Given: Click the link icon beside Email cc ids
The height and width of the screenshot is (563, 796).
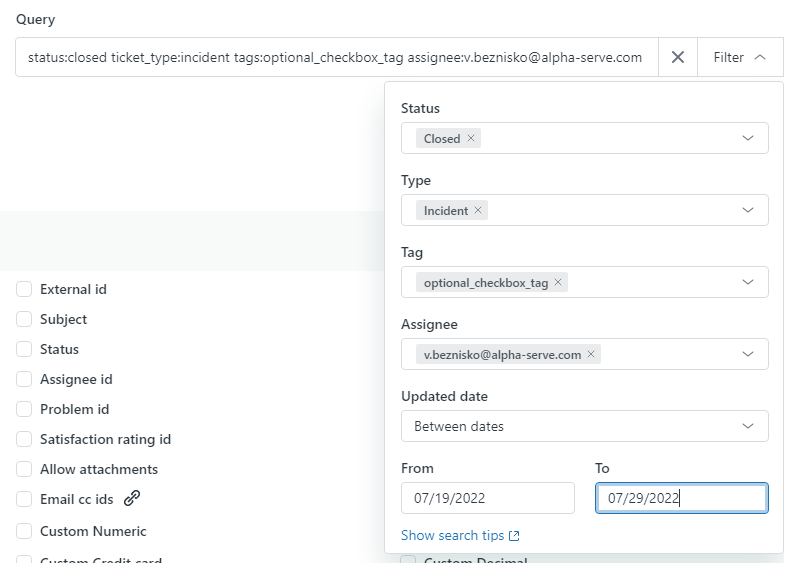Looking at the screenshot, I should click(x=132, y=499).
